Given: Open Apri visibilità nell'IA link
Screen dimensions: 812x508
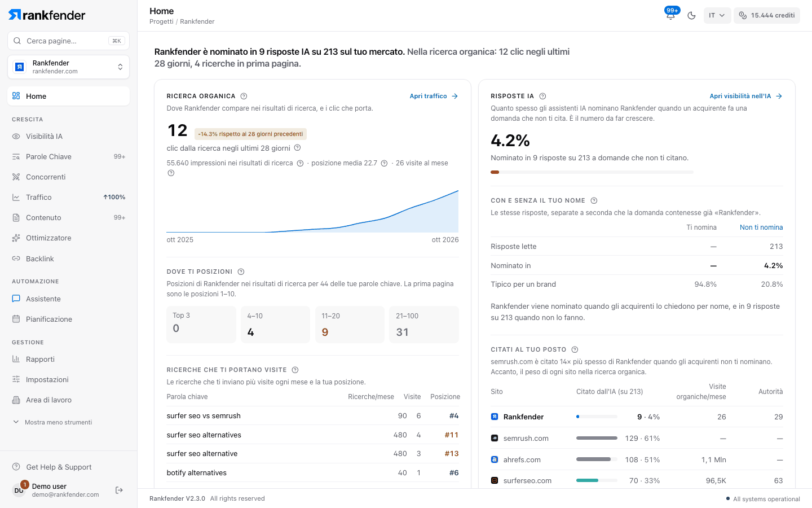Looking at the screenshot, I should click(x=746, y=96).
